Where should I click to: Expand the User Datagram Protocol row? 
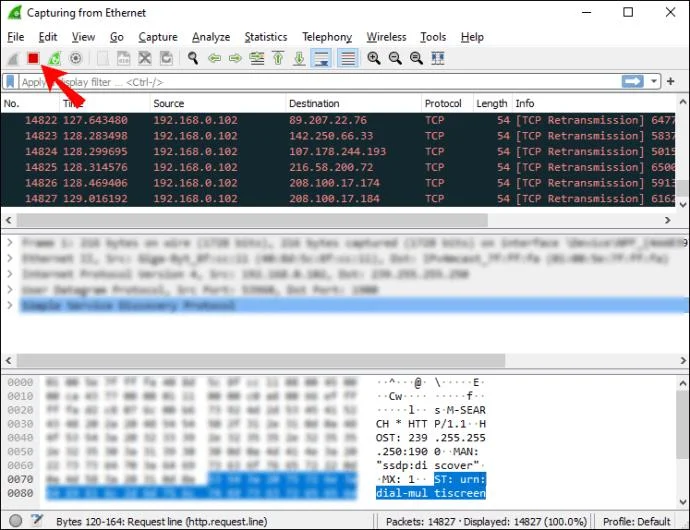pos(10,289)
